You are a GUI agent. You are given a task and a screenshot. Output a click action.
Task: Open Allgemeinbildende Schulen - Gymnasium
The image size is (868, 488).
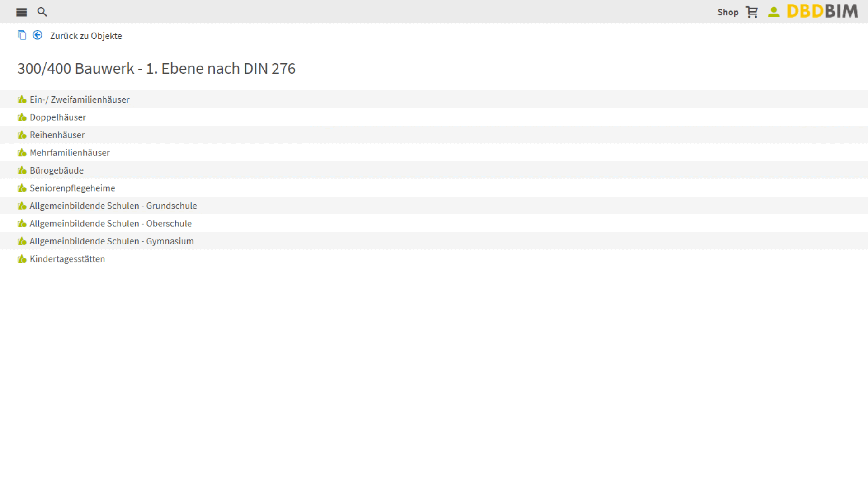click(x=112, y=241)
